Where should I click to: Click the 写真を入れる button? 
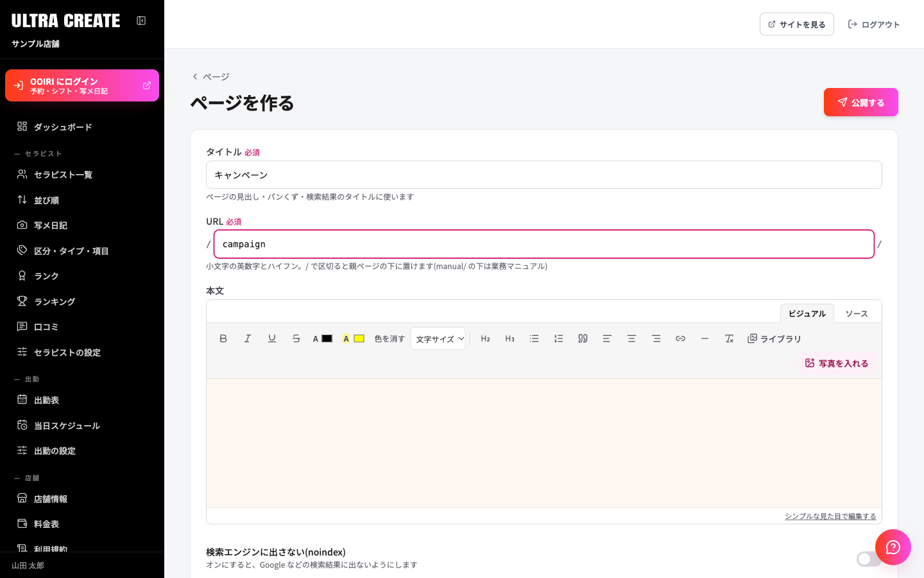tap(837, 363)
